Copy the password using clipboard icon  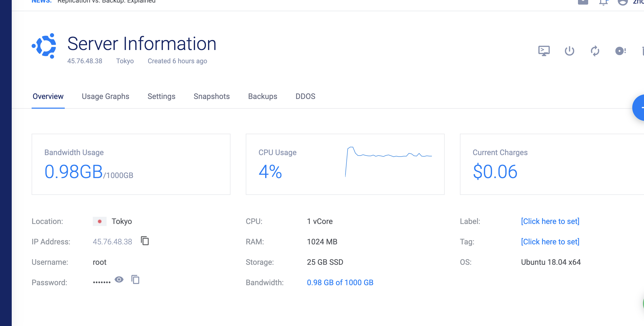[x=135, y=280]
